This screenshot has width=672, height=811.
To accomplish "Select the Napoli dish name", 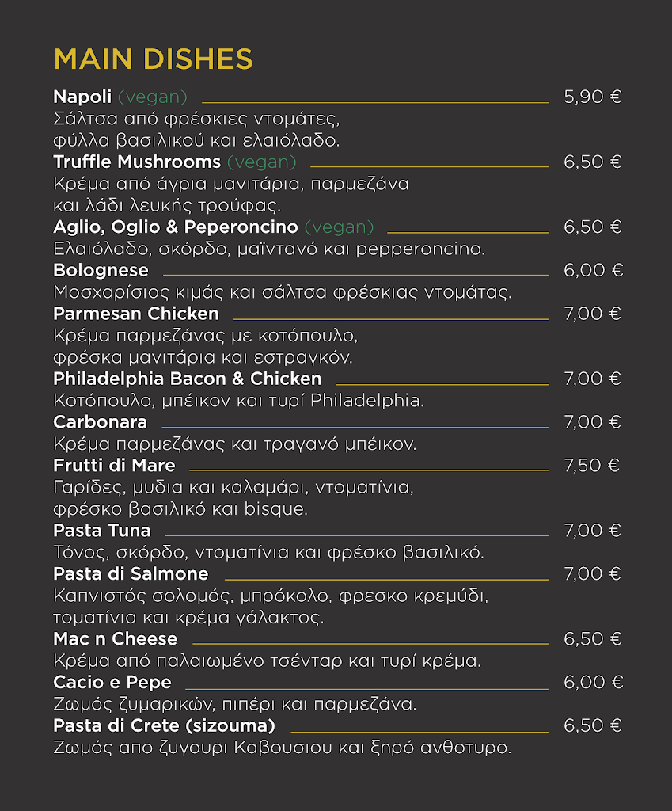I will (x=83, y=97).
